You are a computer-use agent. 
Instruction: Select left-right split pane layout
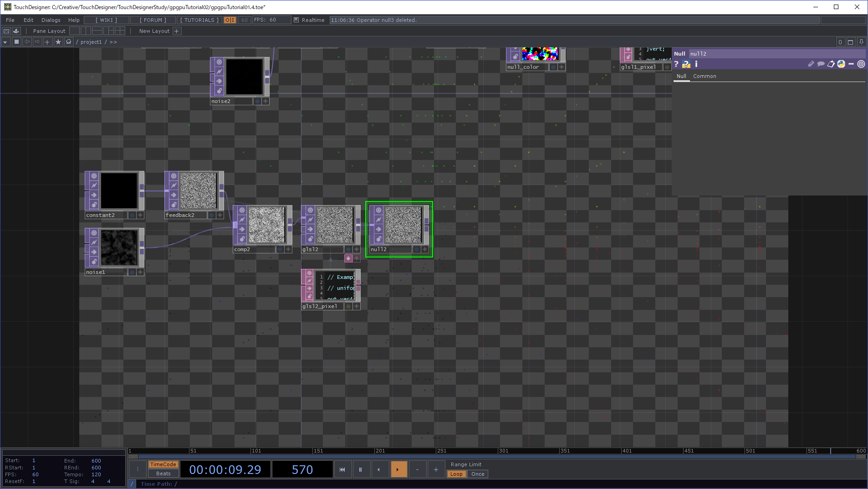[x=86, y=31]
